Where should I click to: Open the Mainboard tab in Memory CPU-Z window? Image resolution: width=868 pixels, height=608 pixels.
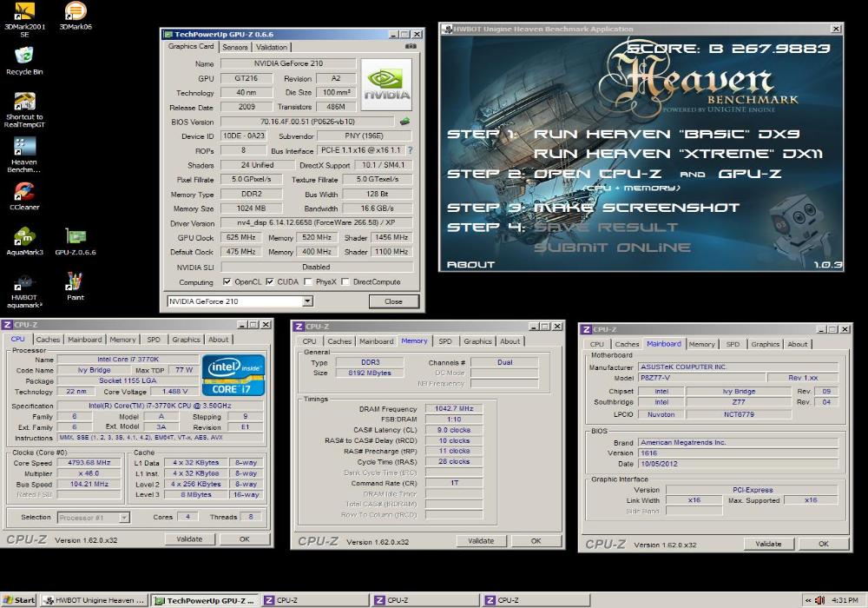click(x=377, y=341)
